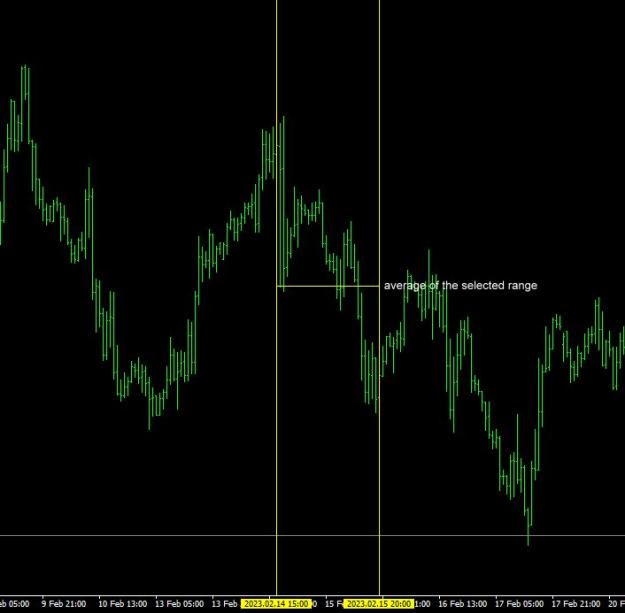
Task: Click the 'average of the selected range' label
Action: pyautogui.click(x=460, y=285)
